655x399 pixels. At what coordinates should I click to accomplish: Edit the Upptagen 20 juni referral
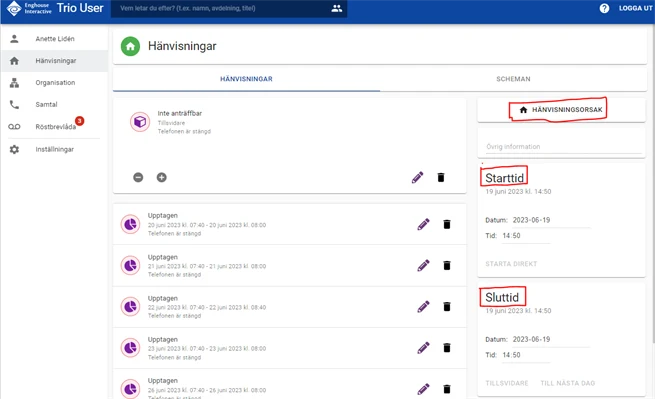tap(423, 224)
